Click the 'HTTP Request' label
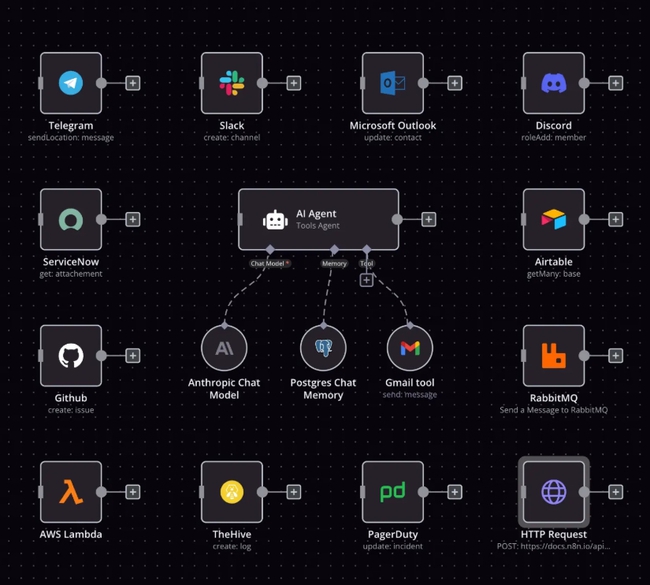This screenshot has height=585, width=650. (554, 534)
